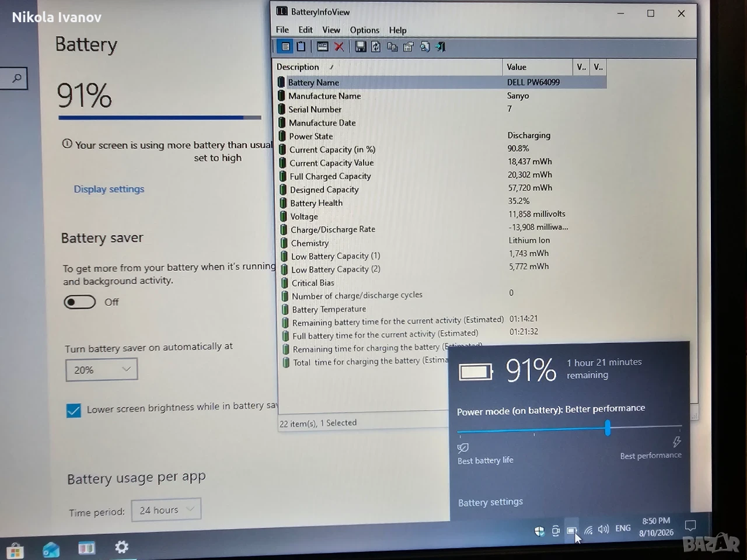The image size is (747, 560).
Task: Click the red X clear toolbar icon
Action: pyautogui.click(x=338, y=47)
